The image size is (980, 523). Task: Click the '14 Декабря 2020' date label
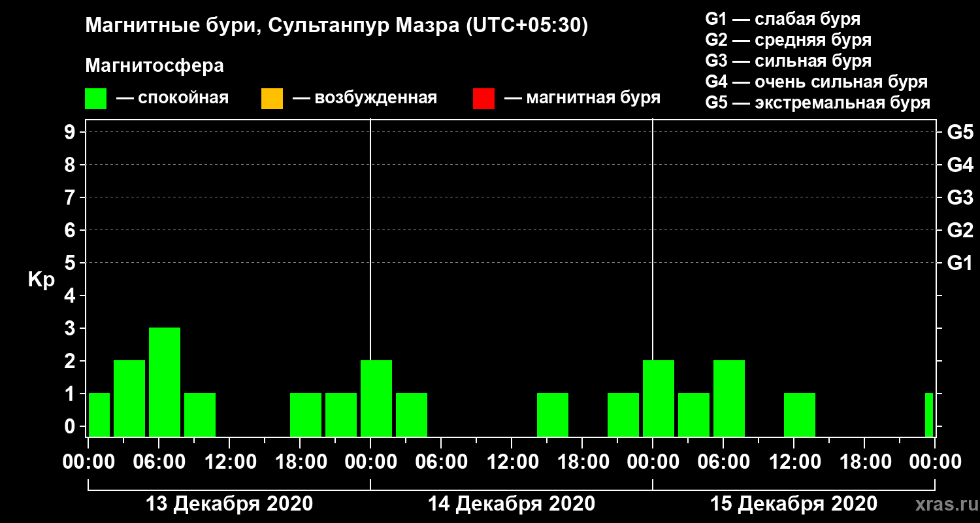(x=512, y=504)
